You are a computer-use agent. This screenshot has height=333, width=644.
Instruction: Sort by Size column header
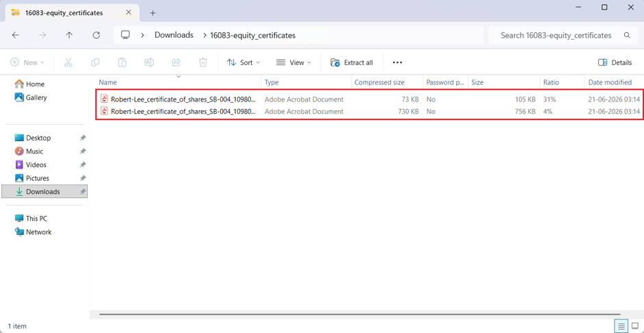tap(504, 82)
